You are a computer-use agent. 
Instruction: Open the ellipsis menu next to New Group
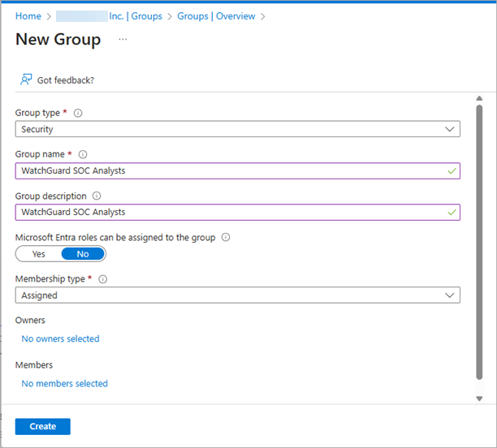(123, 39)
